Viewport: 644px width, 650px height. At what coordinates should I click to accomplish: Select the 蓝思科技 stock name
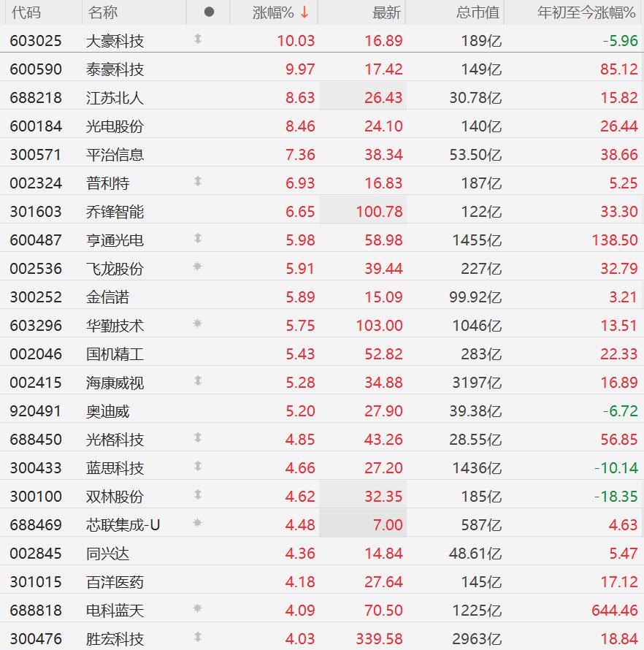click(x=115, y=467)
